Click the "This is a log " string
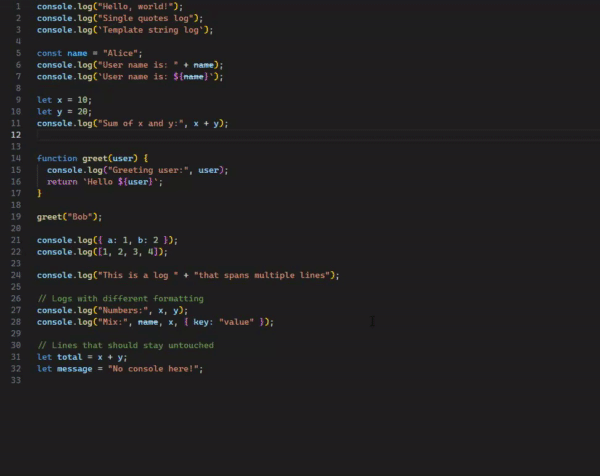 click(x=138, y=275)
